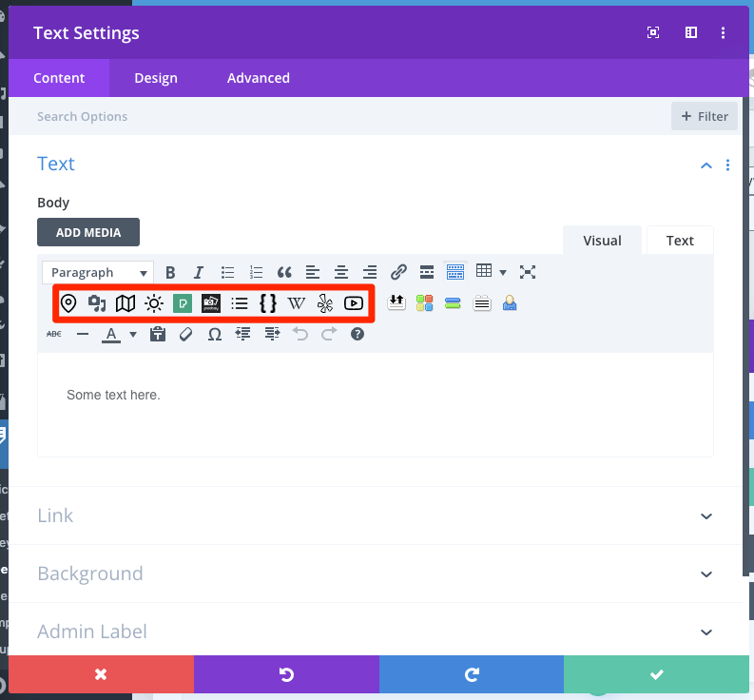Screen dimensions: 754x700
Task: Click the YouTube play icon in toolbar
Action: click(354, 303)
